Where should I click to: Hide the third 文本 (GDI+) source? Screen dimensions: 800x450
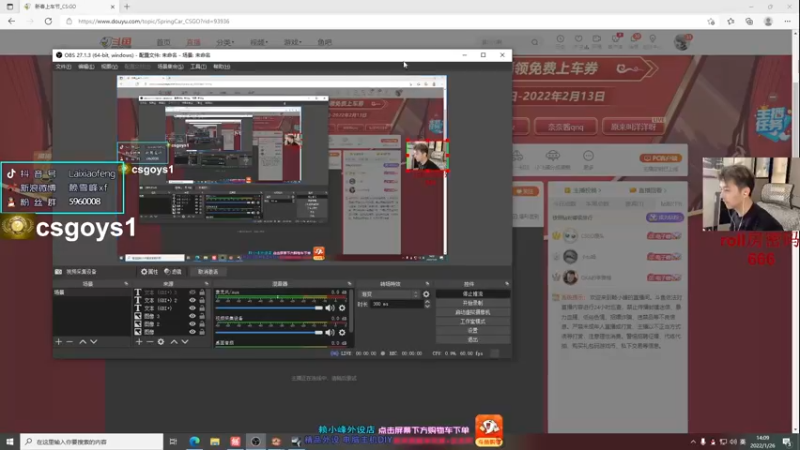[x=192, y=308]
